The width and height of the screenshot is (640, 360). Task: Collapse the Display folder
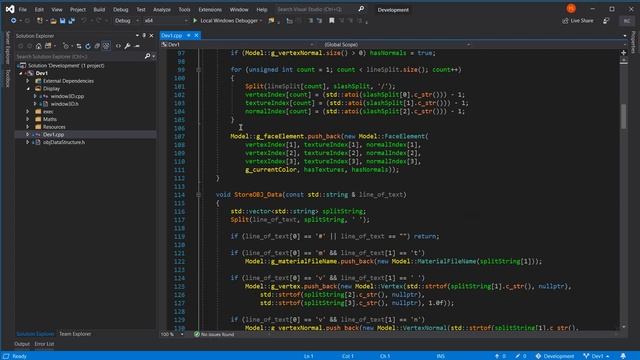[28, 89]
